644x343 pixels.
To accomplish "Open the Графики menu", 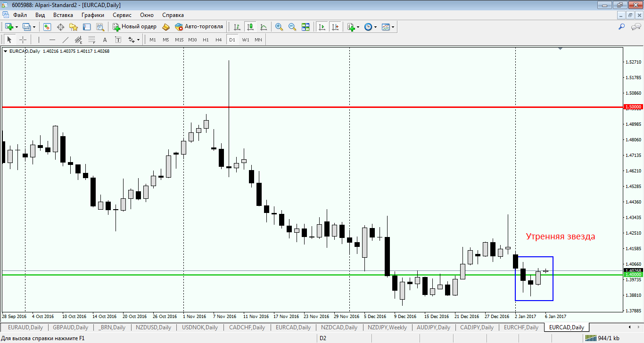I will pyautogui.click(x=93, y=15).
